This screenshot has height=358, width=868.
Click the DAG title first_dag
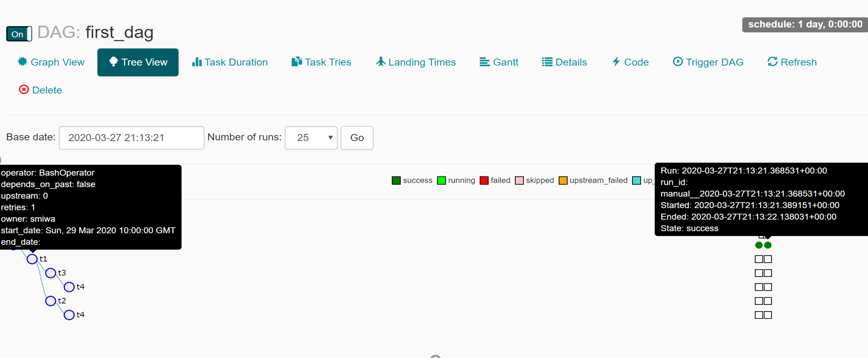tap(119, 33)
